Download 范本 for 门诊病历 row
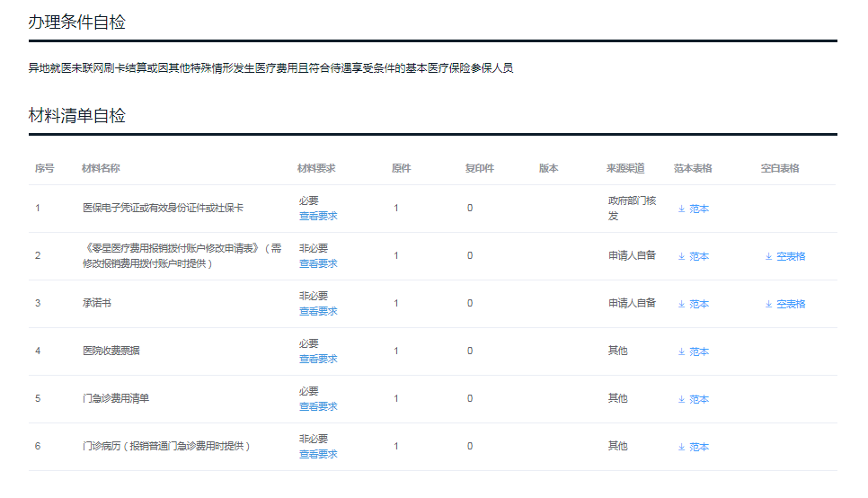Screen dimensions: 868x498 click(x=694, y=447)
